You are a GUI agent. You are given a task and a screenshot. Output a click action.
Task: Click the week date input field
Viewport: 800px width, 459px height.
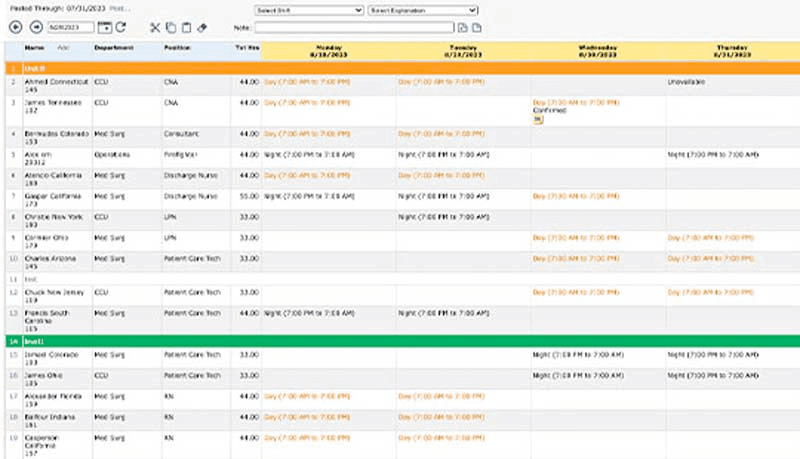[71, 27]
